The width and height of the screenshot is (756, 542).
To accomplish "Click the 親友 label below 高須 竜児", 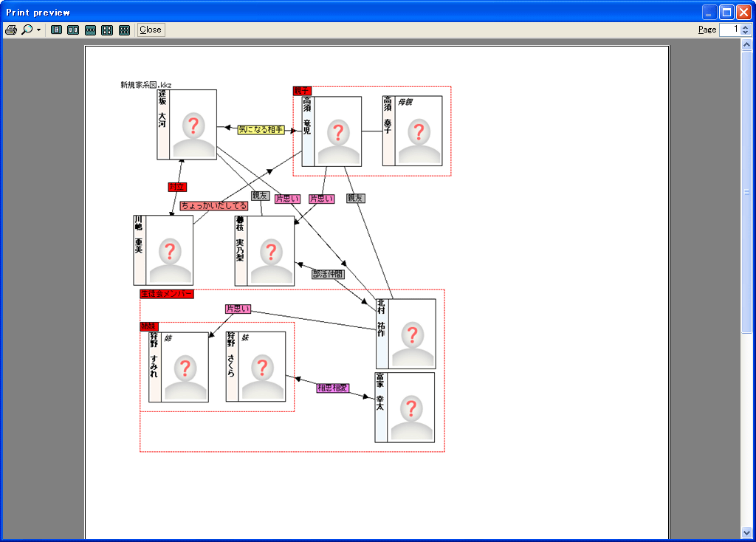I will [356, 198].
